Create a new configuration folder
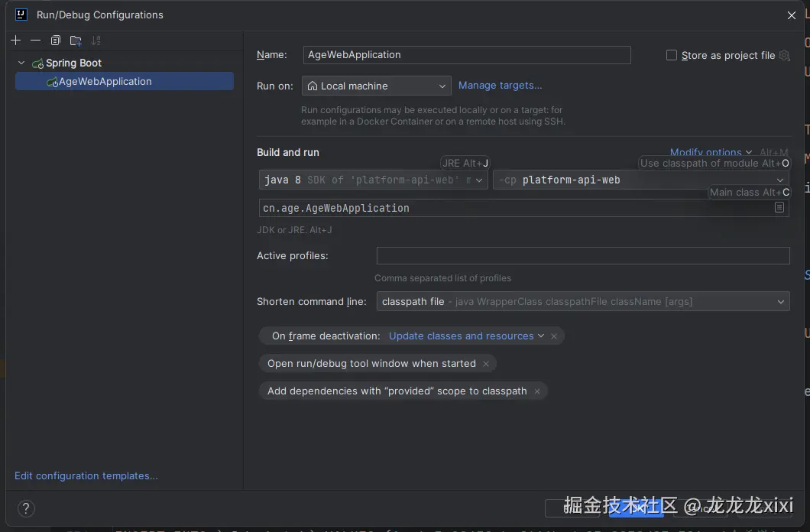The image size is (810, 532). [x=76, y=41]
